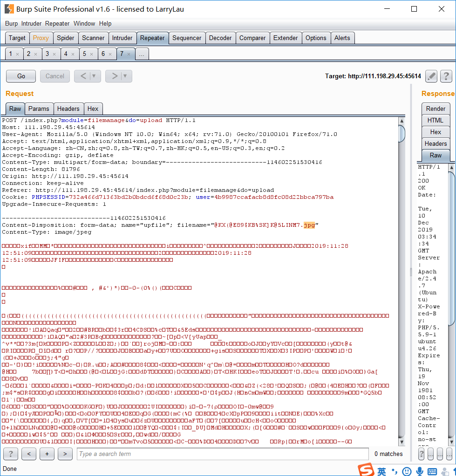Select the request Params tab
The height and width of the screenshot is (476, 456).
coord(39,109)
